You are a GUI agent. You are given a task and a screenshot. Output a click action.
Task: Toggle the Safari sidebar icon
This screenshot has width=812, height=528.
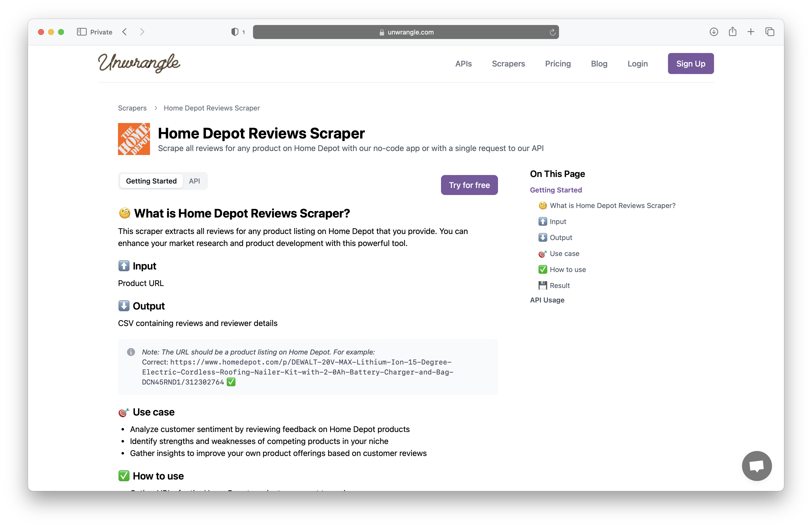[x=81, y=32]
